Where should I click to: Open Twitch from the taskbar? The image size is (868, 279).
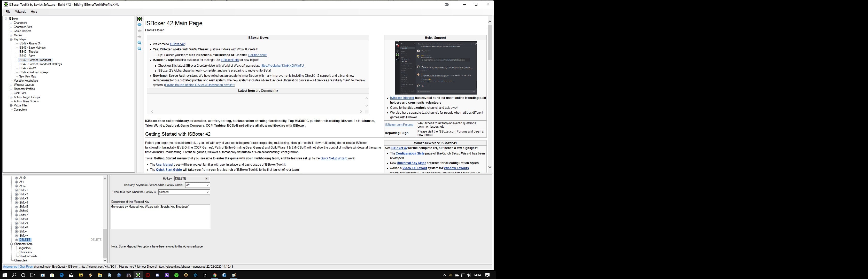(x=167, y=275)
